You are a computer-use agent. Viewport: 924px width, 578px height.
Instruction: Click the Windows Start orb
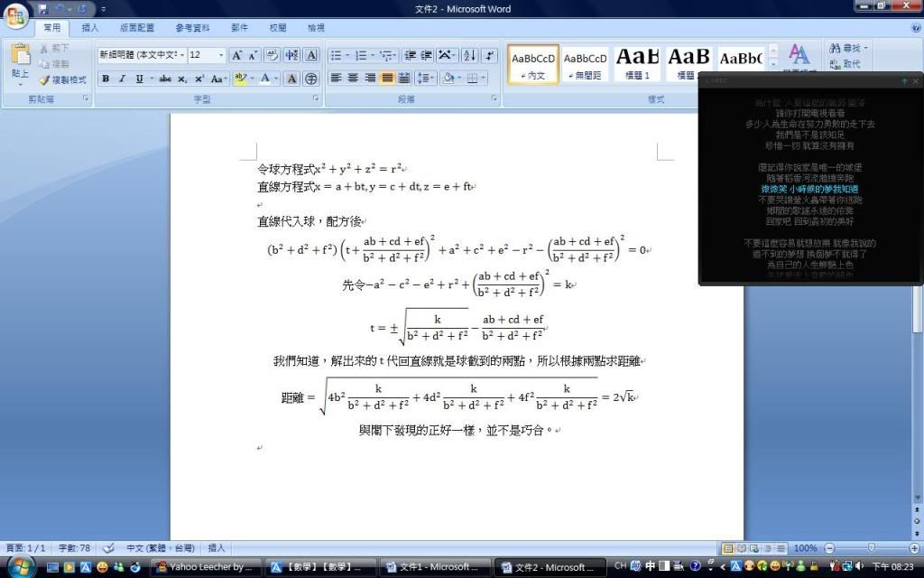tap(20, 567)
